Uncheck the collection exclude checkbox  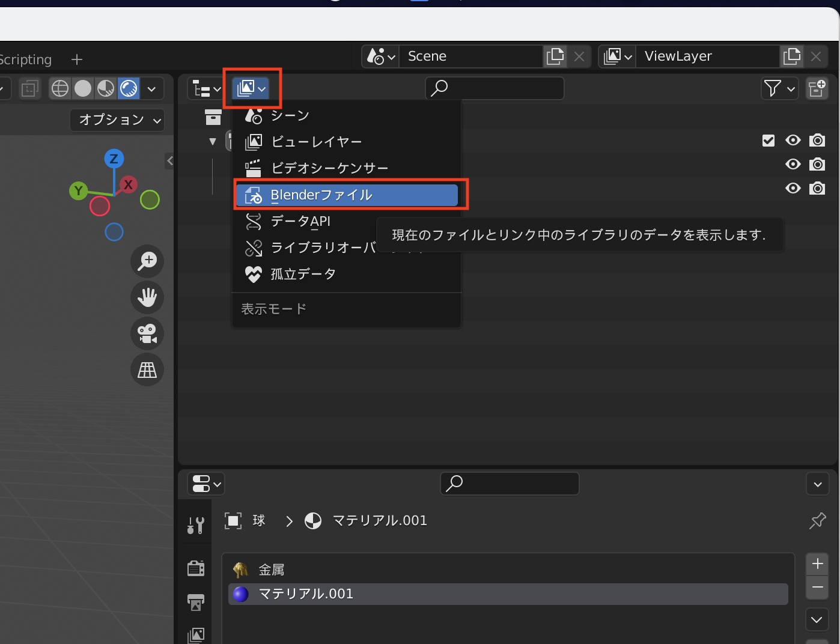[768, 141]
